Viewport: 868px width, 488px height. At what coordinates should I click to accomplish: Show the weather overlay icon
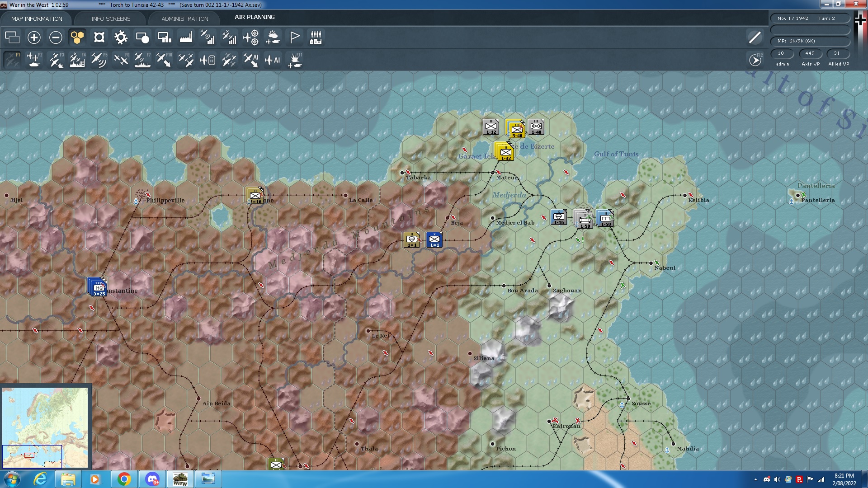pyautogui.click(x=273, y=38)
